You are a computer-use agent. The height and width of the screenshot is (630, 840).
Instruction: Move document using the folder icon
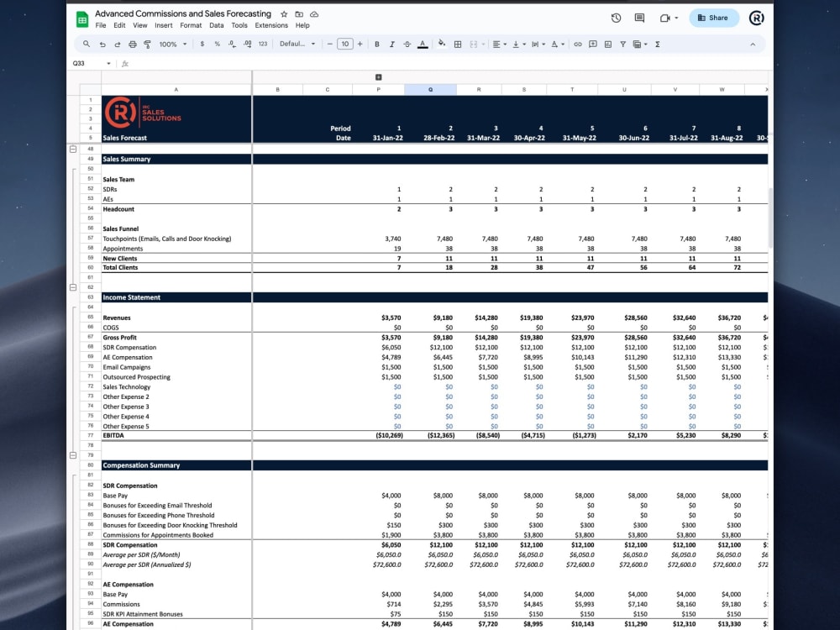click(299, 14)
